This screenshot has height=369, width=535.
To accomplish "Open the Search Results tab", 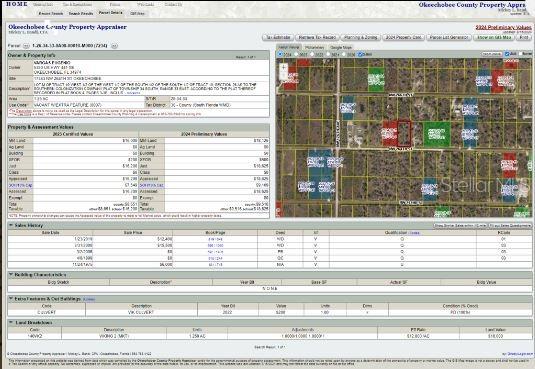I will (x=81, y=13).
